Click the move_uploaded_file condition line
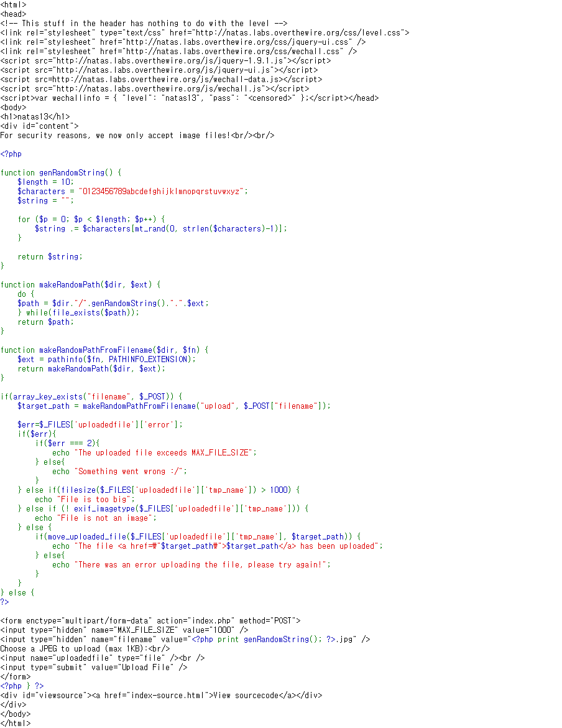Image resolution: width=562 pixels, height=728 pixels. [x=198, y=536]
